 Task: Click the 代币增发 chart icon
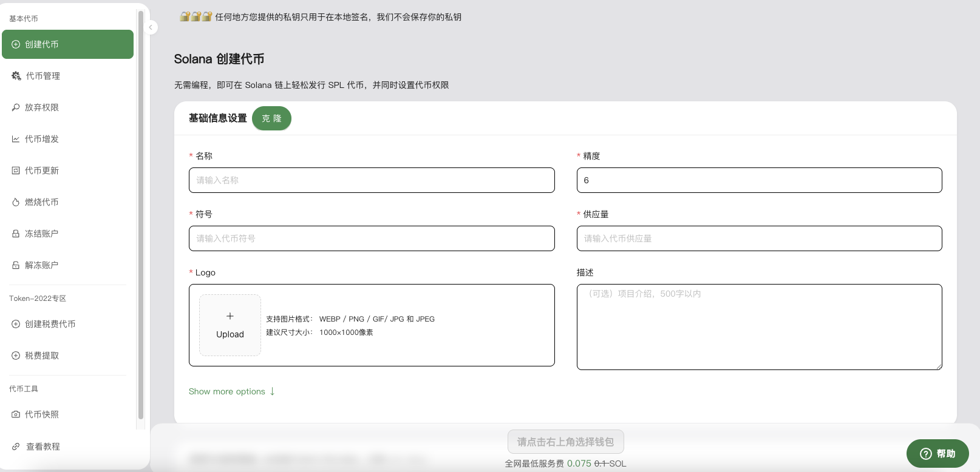16,139
